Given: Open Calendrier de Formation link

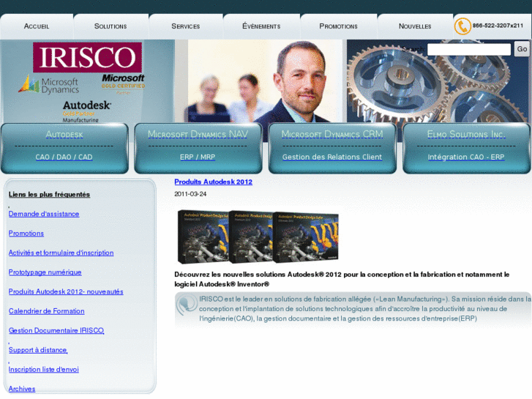Looking at the screenshot, I should (47, 311).
